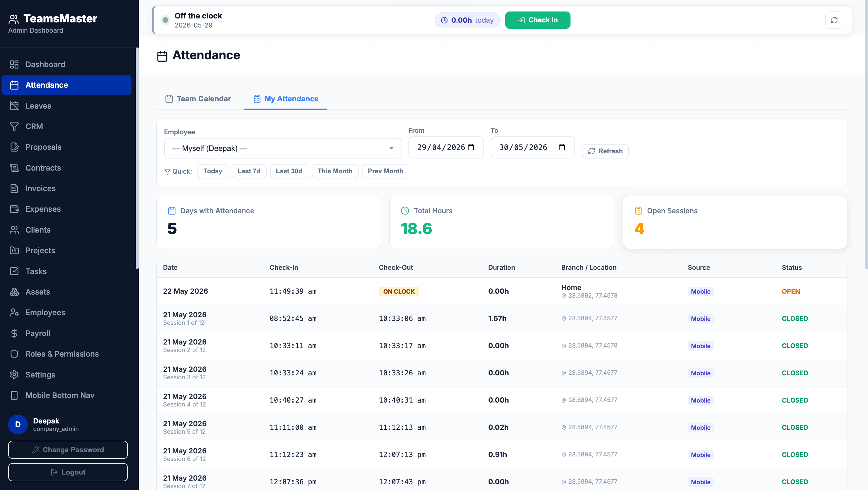Open the Leaves section icon in sidebar

pyautogui.click(x=14, y=106)
